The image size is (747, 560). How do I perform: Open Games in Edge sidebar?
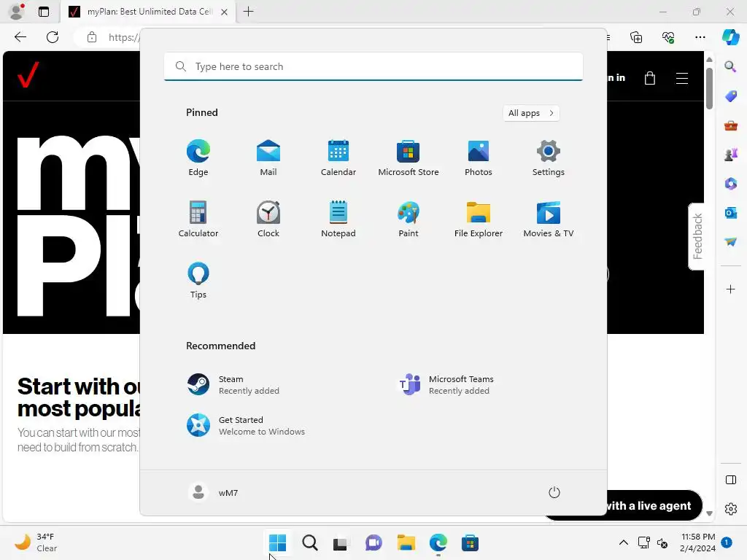(730, 155)
